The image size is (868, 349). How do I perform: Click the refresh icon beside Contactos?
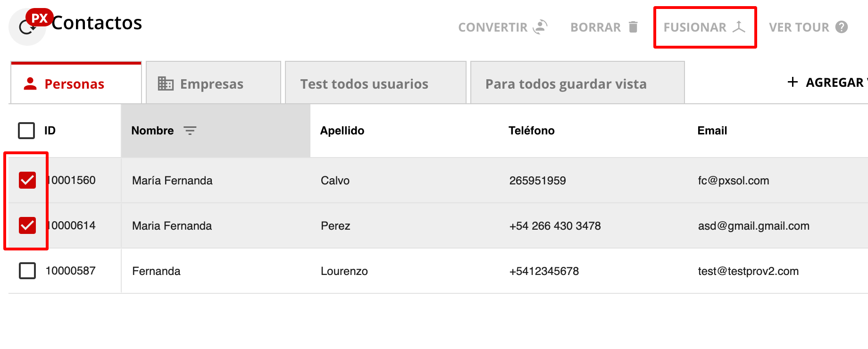(26, 28)
